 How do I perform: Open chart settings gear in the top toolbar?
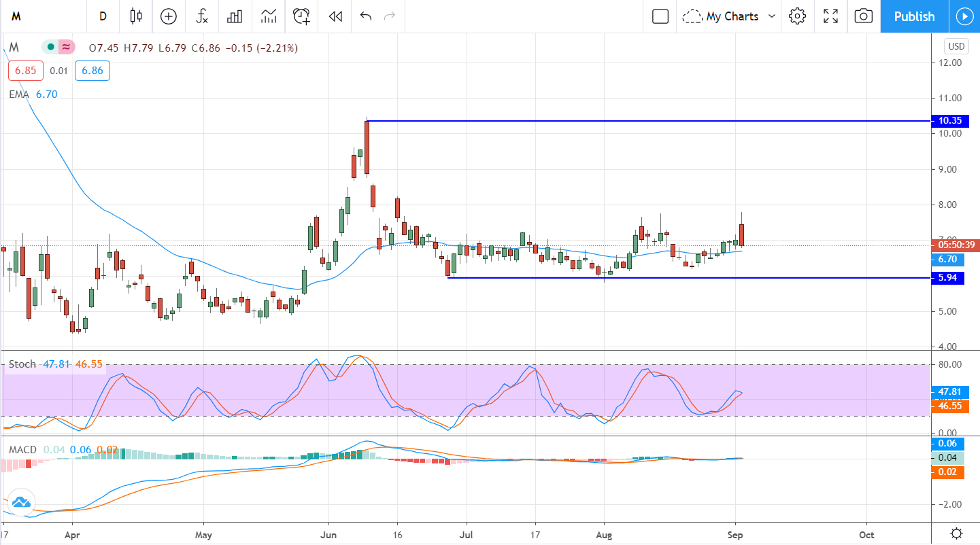pyautogui.click(x=797, y=16)
